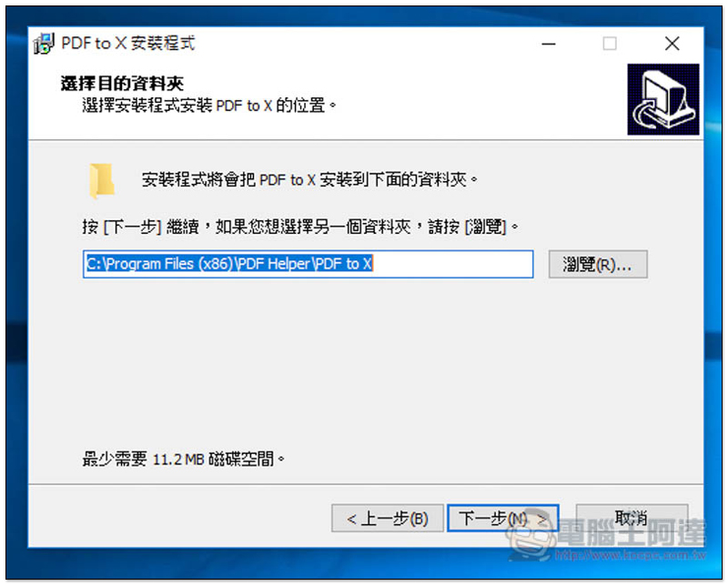The image size is (728, 586).
Task: Cancel setup with the 取消 button
Action: click(x=632, y=517)
